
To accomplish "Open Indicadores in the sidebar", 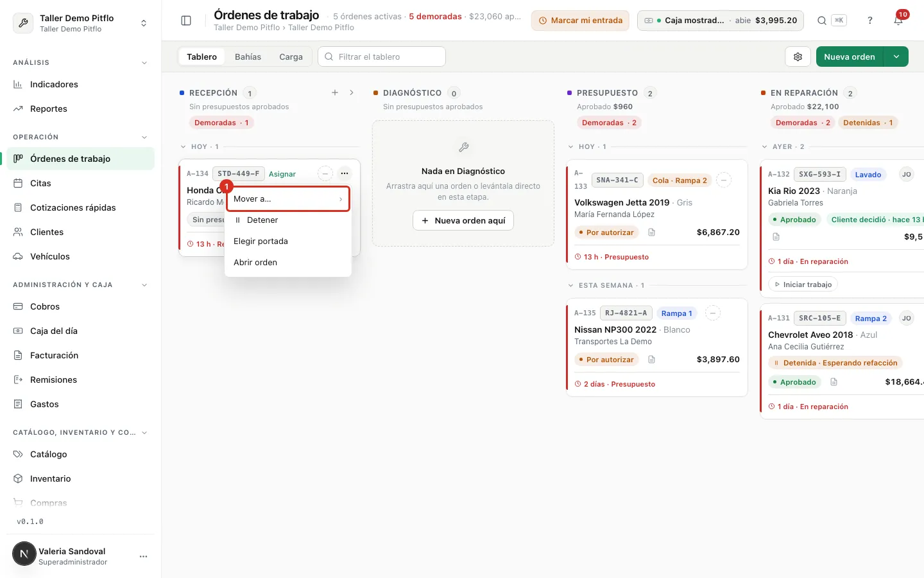I will 80,84.
